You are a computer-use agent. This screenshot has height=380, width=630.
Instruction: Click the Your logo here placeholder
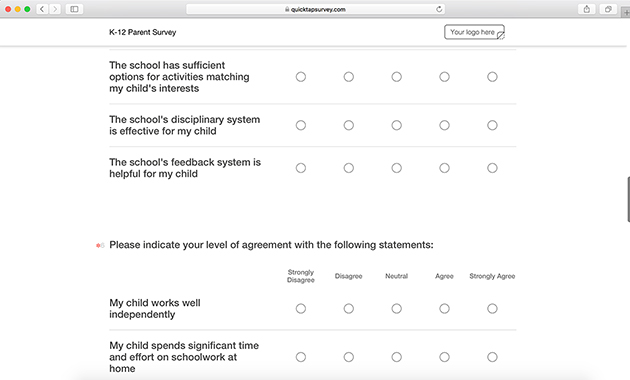(x=475, y=32)
